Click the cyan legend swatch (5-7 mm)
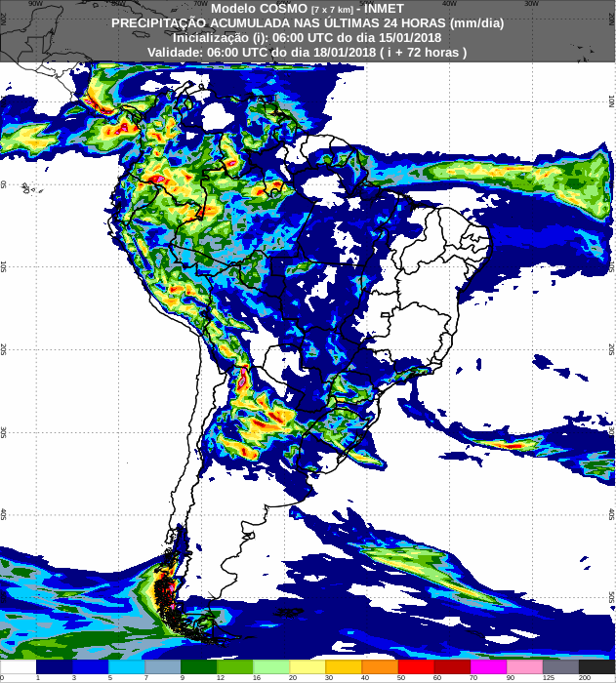Viewport: 616px width, 683px height. [x=127, y=666]
